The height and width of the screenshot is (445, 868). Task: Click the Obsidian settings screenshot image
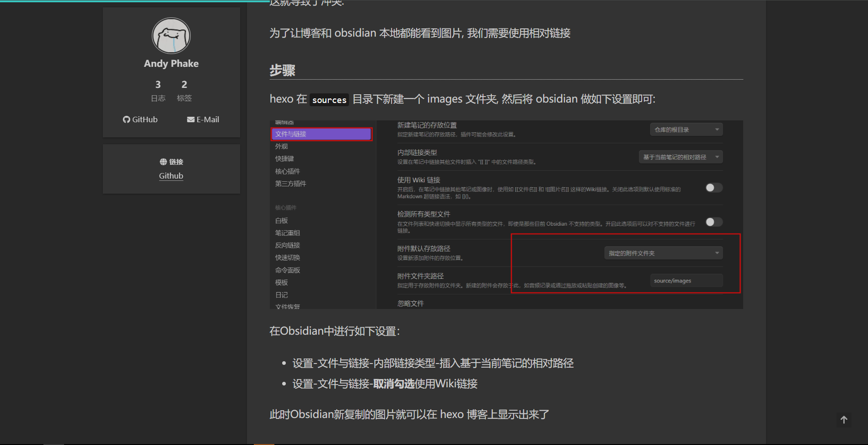pyautogui.click(x=506, y=215)
